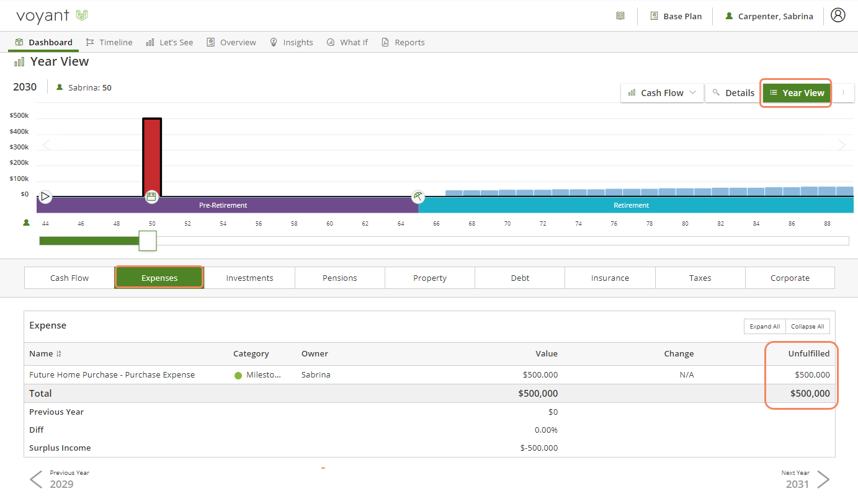Viewport: 858px width, 504px height.
Task: Click the retirement umbrella milestone icon
Action: 418,197
